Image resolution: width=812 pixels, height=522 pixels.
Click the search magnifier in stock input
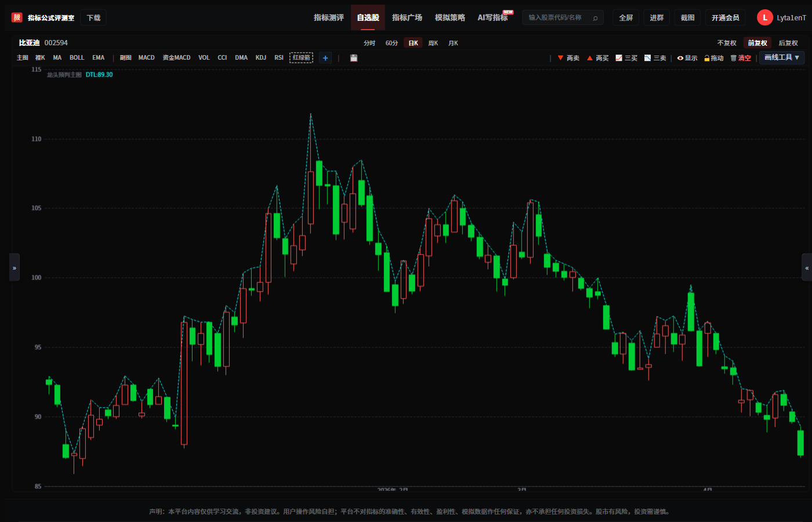coord(595,18)
